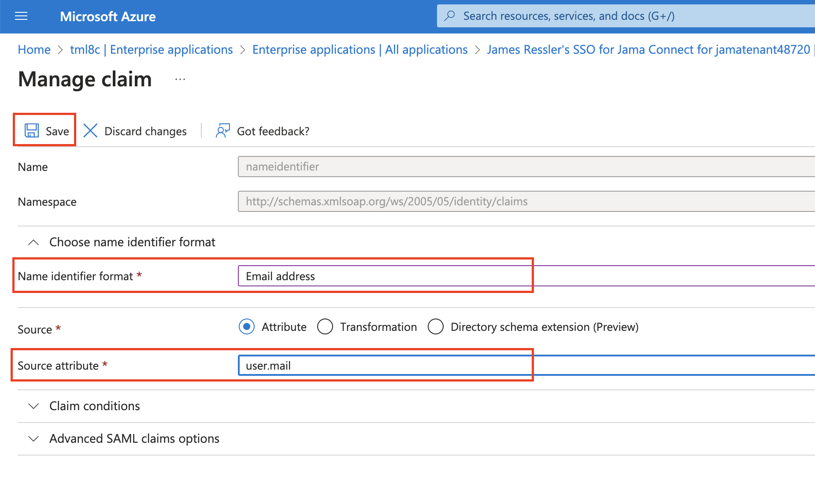Viewport: 815px width, 504px height.
Task: Open tml8c Enterprise applications breadcrumb
Action: (x=151, y=50)
